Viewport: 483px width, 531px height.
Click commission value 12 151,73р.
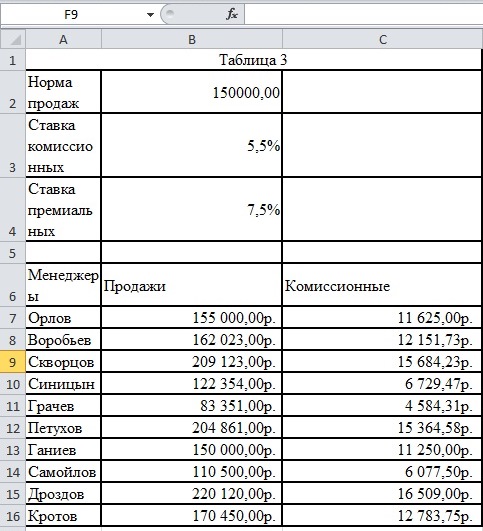(382, 340)
